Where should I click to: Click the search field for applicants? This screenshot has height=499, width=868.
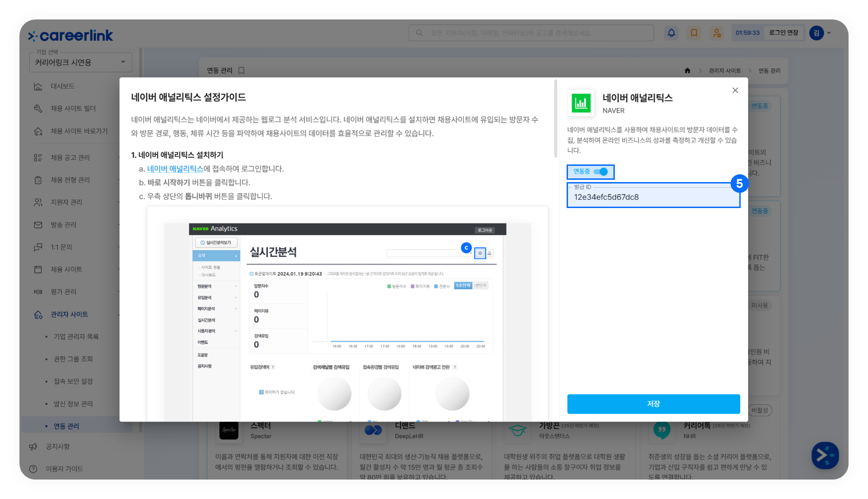coord(531,33)
